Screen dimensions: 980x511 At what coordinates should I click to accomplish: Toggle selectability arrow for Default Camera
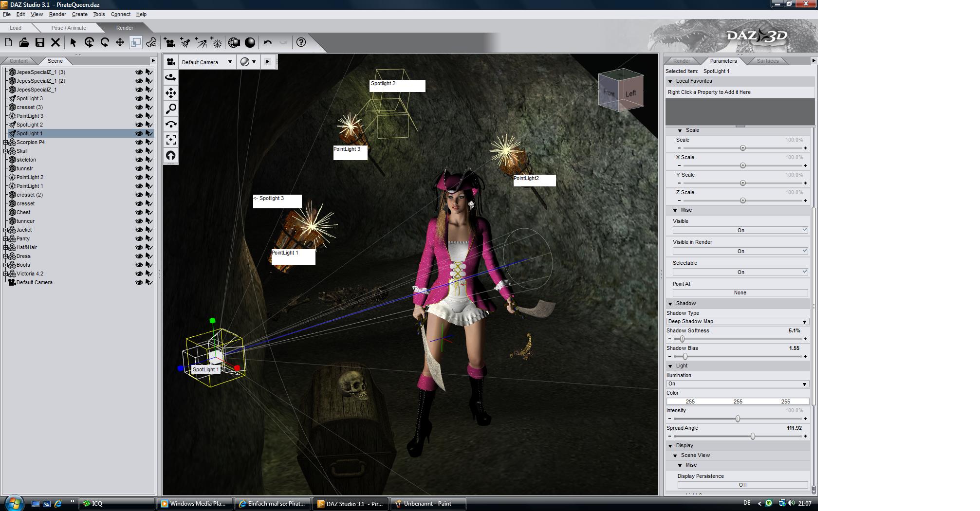(x=149, y=282)
